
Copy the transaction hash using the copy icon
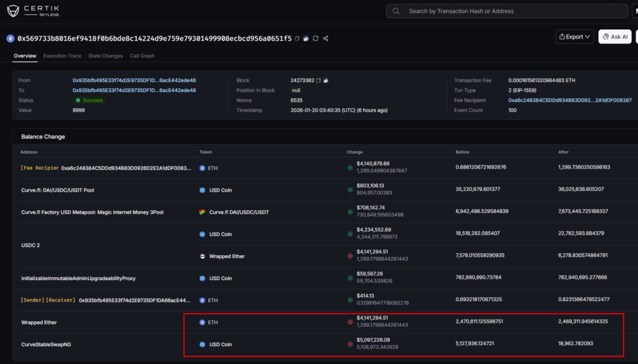297,38
